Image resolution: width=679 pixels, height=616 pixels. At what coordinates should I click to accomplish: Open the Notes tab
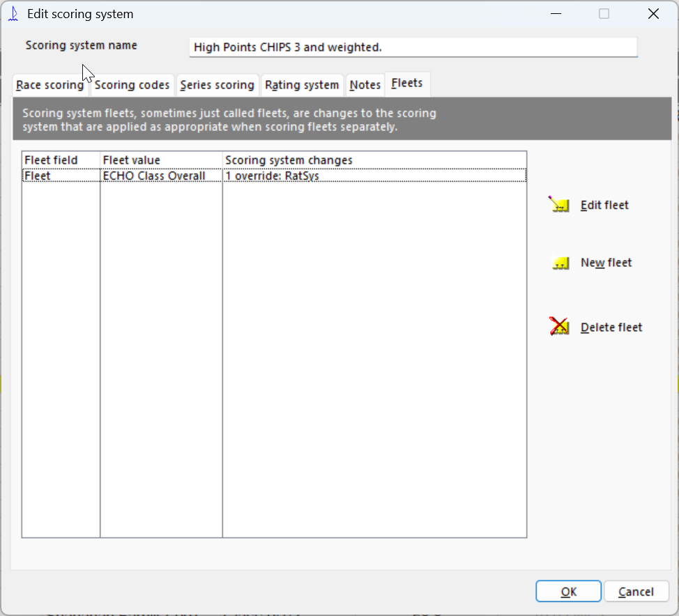pos(365,85)
